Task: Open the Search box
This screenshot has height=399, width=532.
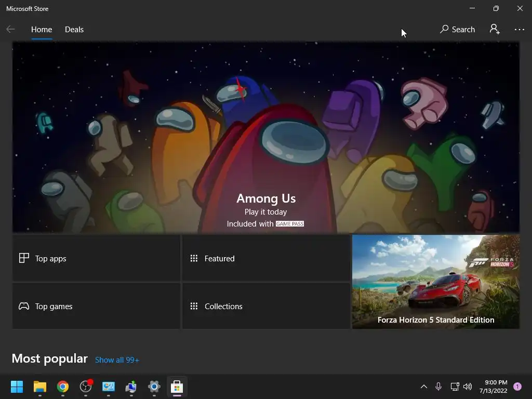Action: pos(457,30)
